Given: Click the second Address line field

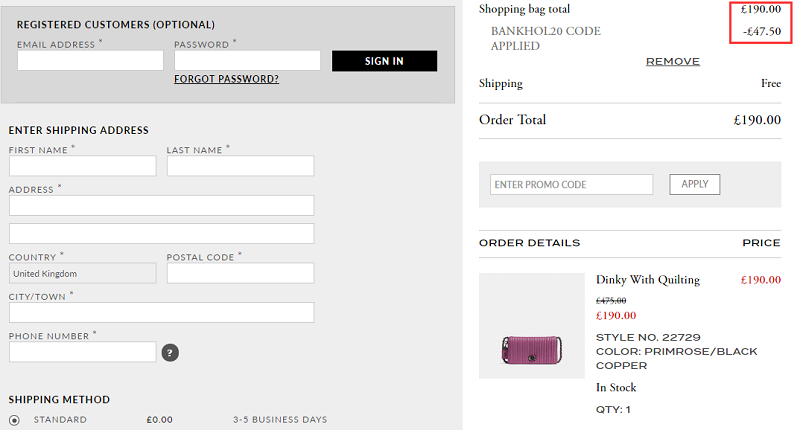Looking at the screenshot, I should (161, 233).
